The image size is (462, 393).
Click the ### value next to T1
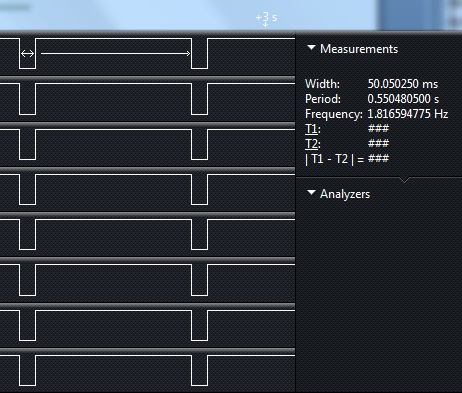click(x=378, y=129)
